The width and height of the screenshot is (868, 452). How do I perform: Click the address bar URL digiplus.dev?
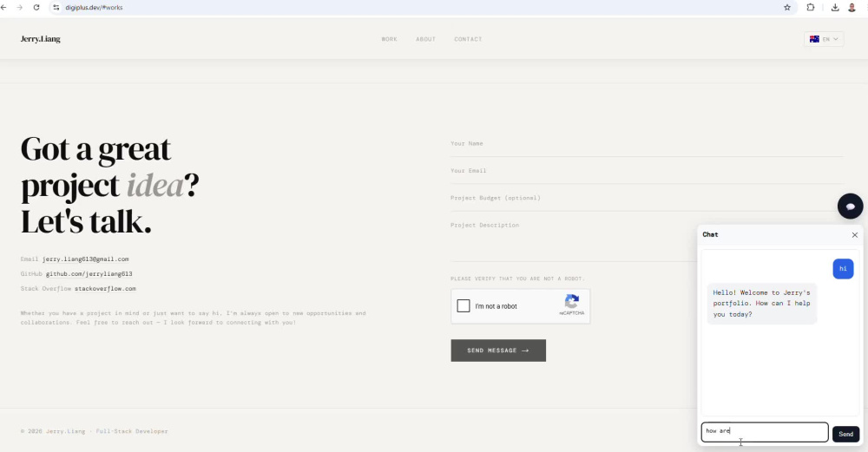pyautogui.click(x=94, y=8)
